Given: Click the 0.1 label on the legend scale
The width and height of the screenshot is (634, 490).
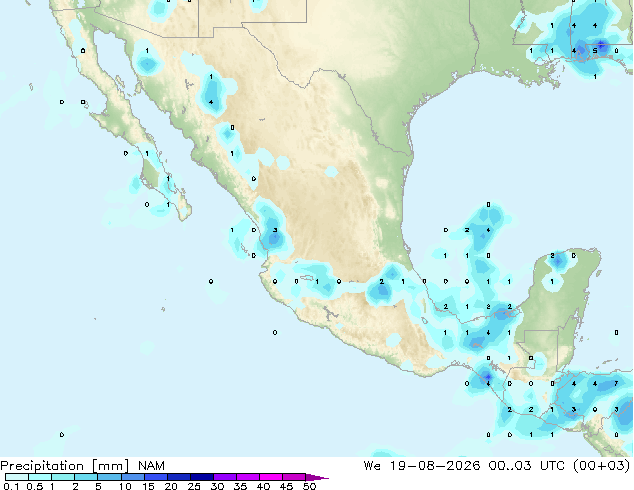Looking at the screenshot, I should [x=11, y=486].
